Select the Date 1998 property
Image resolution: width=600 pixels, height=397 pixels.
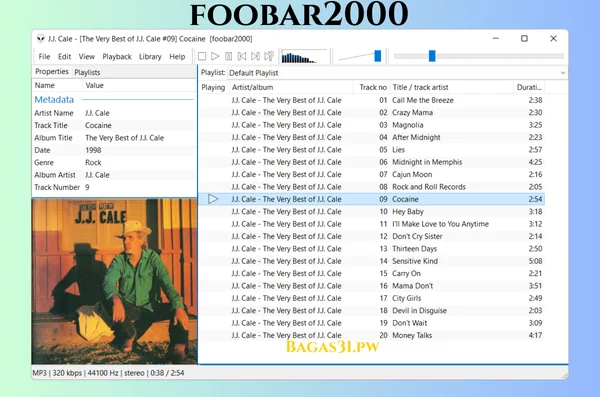pos(114,150)
